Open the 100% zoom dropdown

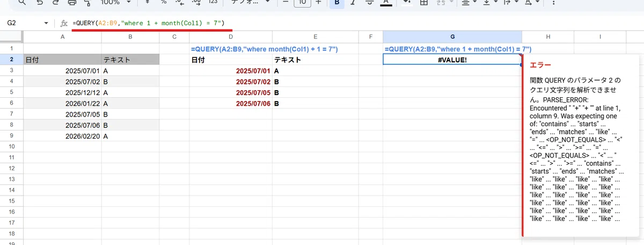click(x=115, y=2)
